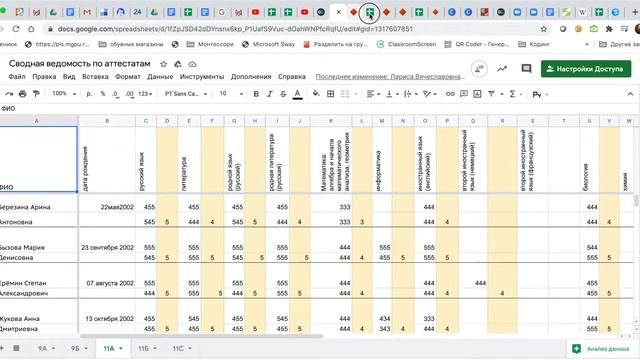Toggle strikethrough formatting
This screenshot has height=360, width=640.
[283, 94]
